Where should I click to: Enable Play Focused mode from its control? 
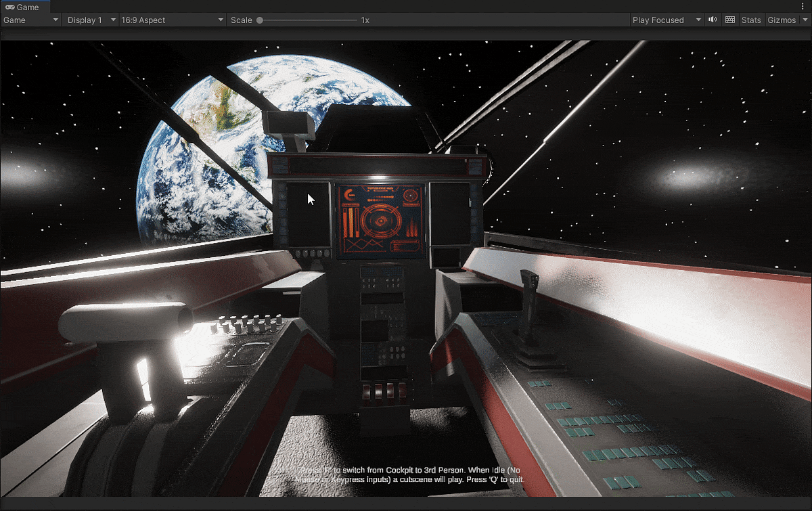click(660, 20)
